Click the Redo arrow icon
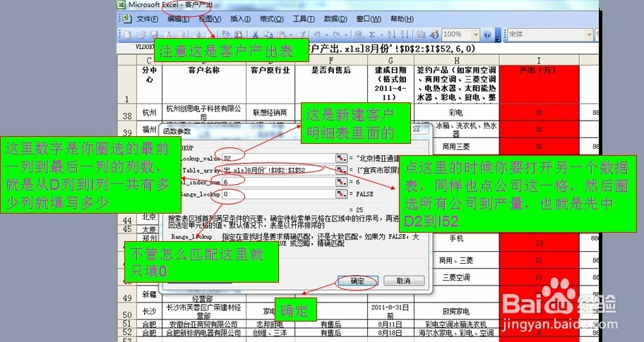644x342 pixels. tap(336, 35)
